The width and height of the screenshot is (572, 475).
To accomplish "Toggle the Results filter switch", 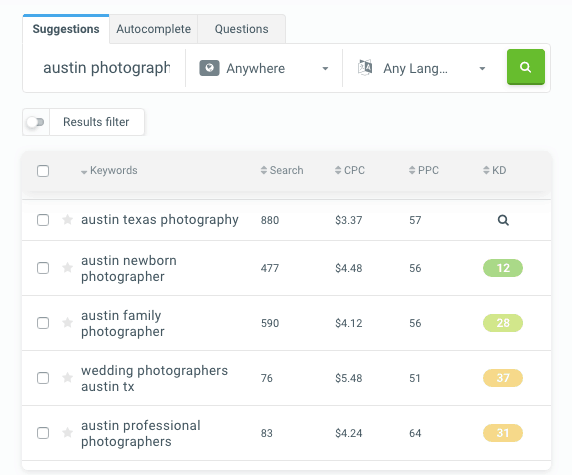I will (x=35, y=122).
